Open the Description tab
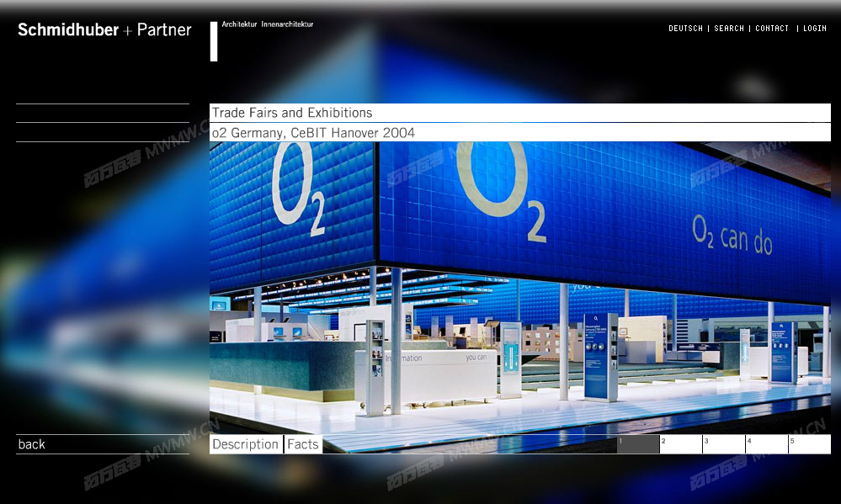Viewport: 841px width, 504px height. coord(246,444)
